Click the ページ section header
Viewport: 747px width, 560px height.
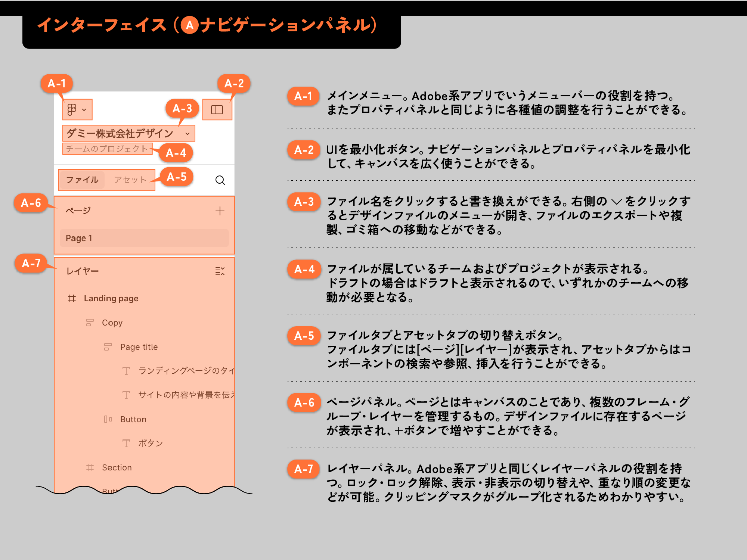coord(78,211)
